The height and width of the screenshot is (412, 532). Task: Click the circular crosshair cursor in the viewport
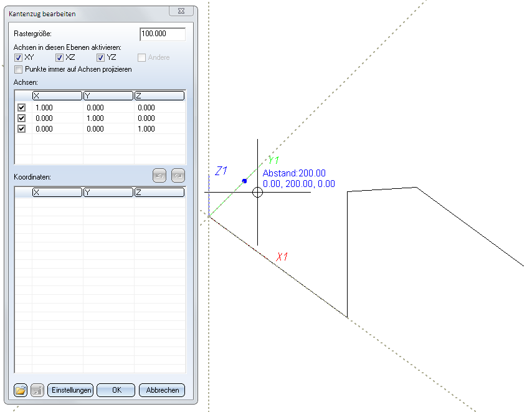pyautogui.click(x=257, y=193)
